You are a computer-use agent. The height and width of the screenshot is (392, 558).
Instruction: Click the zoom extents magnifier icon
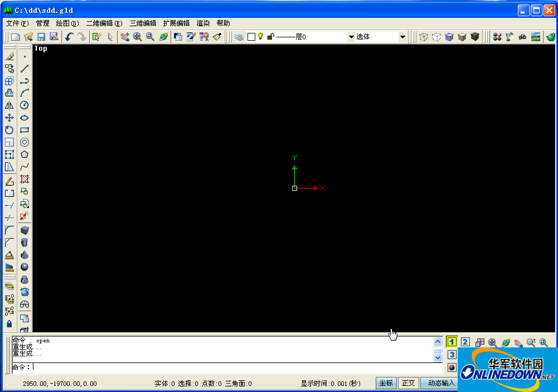[x=137, y=37]
